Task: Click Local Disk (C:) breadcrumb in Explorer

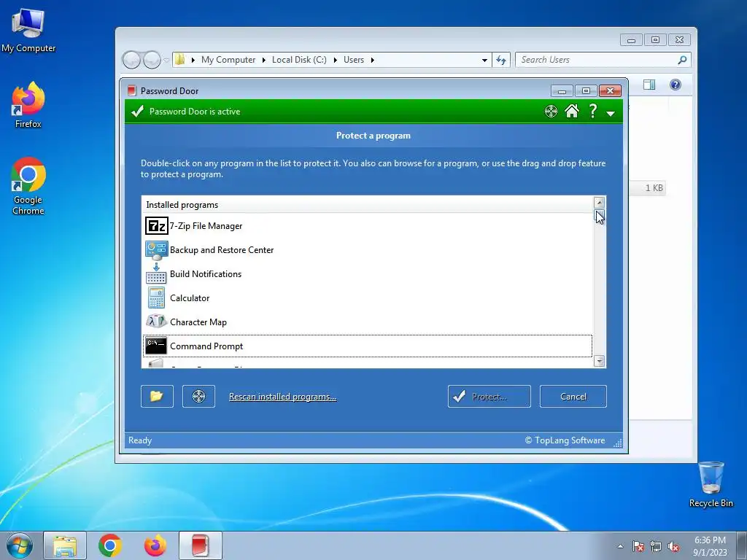Action: (x=299, y=60)
